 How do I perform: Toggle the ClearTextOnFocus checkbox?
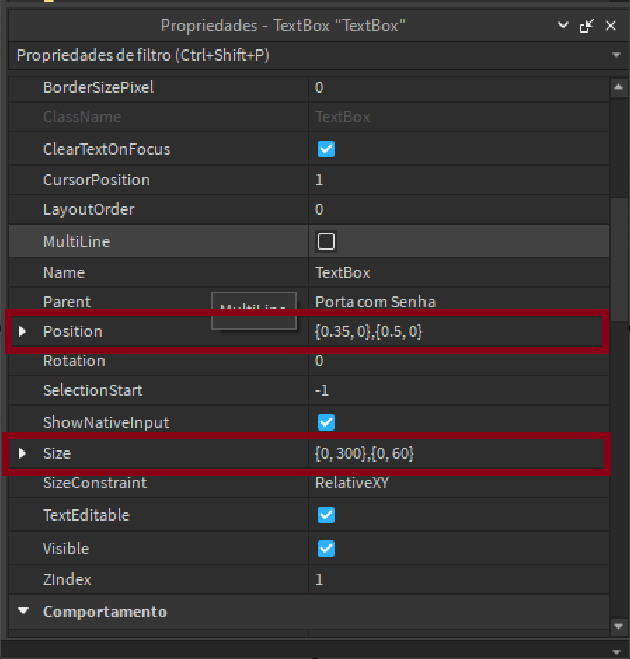(x=326, y=149)
